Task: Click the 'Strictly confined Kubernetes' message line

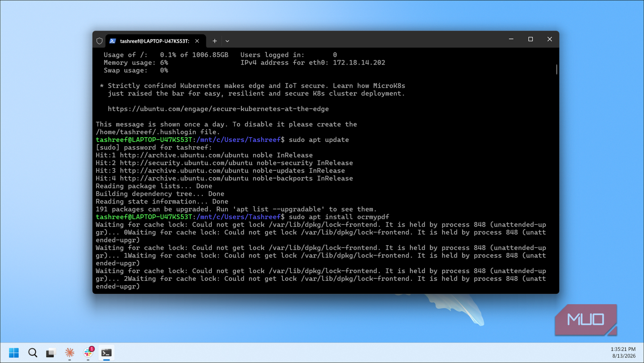Action: coord(252,86)
